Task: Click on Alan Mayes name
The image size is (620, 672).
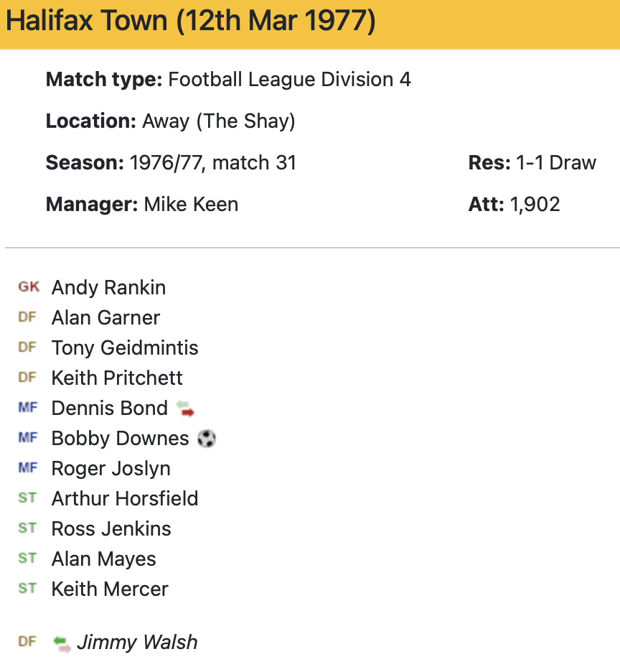Action: pos(103,559)
